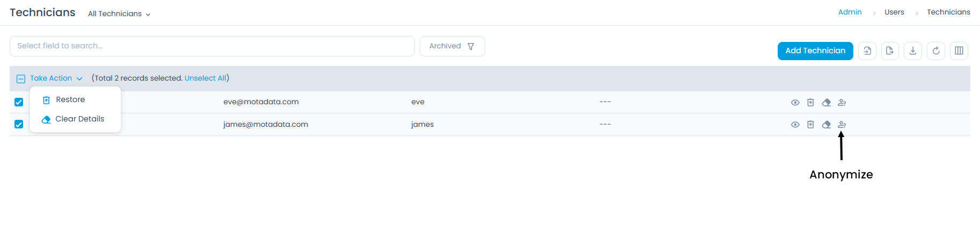Click the download icon in toolbar
This screenshot has height=230, width=980.
[x=913, y=51]
